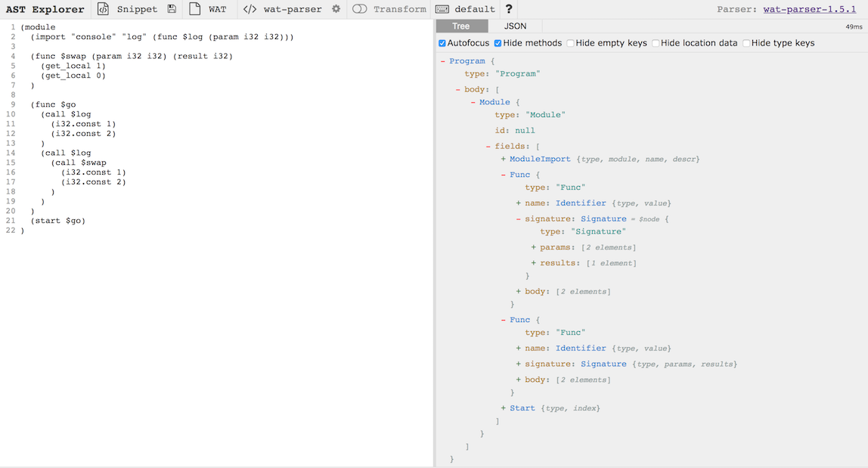Switch to the JSON tab
This screenshot has height=468, width=868.
point(515,26)
